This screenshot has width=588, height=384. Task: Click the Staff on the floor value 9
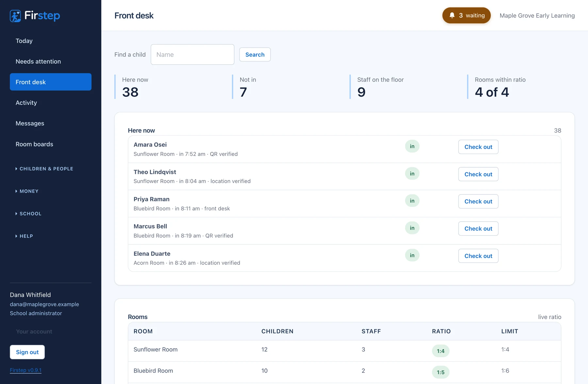click(x=361, y=92)
